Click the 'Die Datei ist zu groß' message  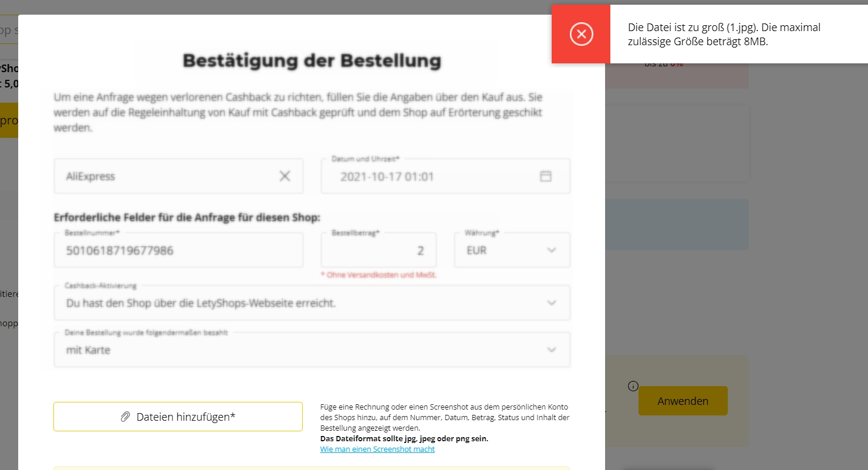[724, 34]
